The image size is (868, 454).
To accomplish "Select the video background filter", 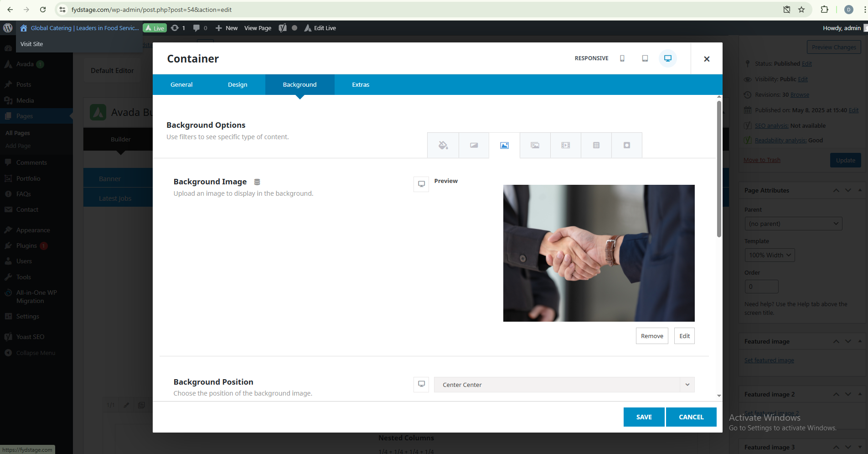I will click(565, 145).
